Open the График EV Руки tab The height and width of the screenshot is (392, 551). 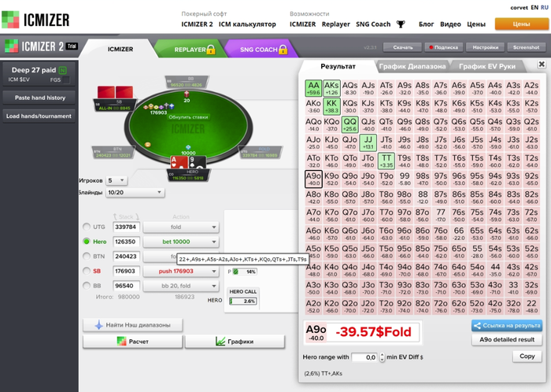pyautogui.click(x=487, y=66)
